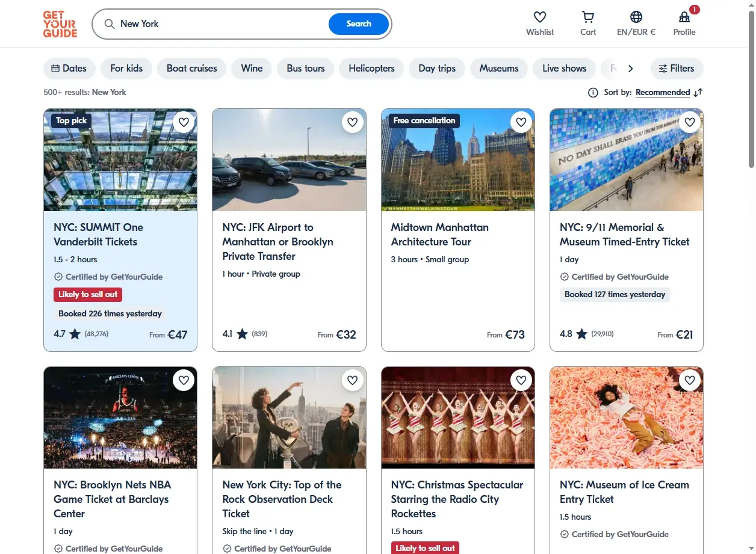Add 9/11 Memorial & Museum to wishlist
Image resolution: width=756 pixels, height=554 pixels.
click(x=690, y=122)
